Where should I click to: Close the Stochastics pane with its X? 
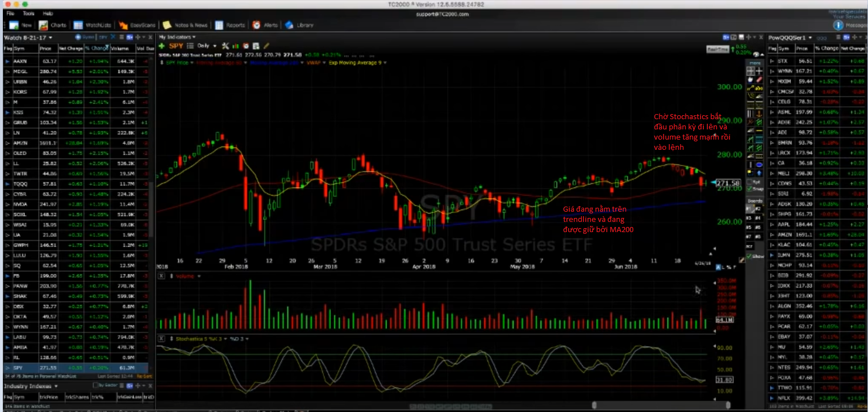(x=161, y=339)
